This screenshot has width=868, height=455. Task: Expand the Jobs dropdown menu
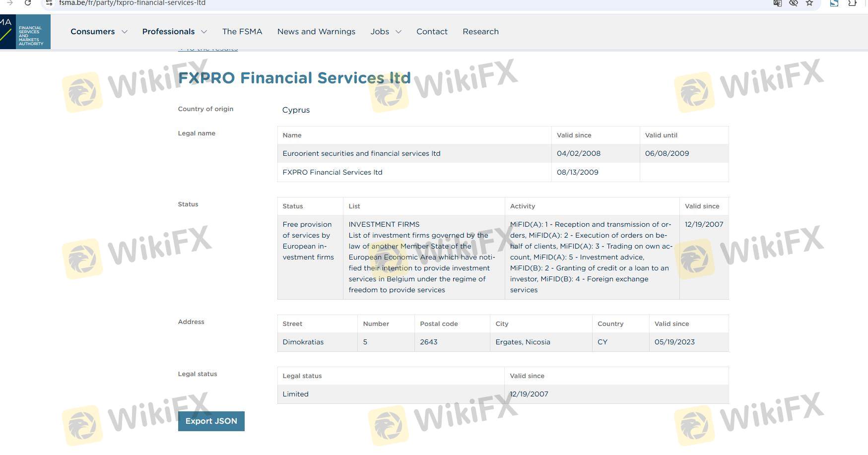click(386, 32)
